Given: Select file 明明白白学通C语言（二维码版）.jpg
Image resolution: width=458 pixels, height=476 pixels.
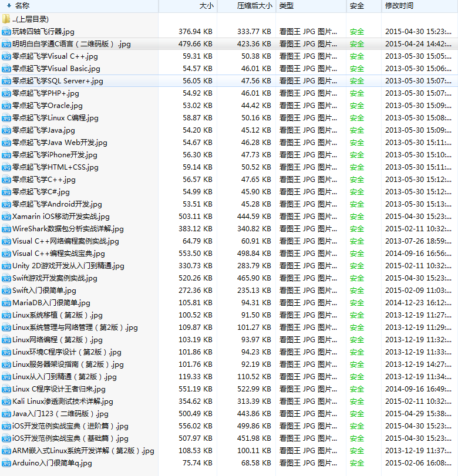Looking at the screenshot, I should pos(71,44).
